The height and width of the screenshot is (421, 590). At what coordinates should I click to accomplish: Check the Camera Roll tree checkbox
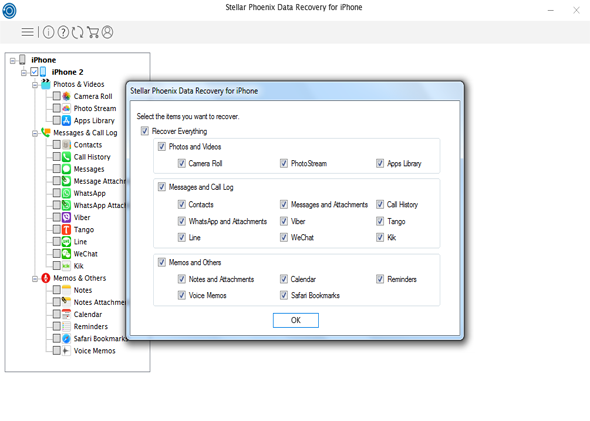[56, 96]
